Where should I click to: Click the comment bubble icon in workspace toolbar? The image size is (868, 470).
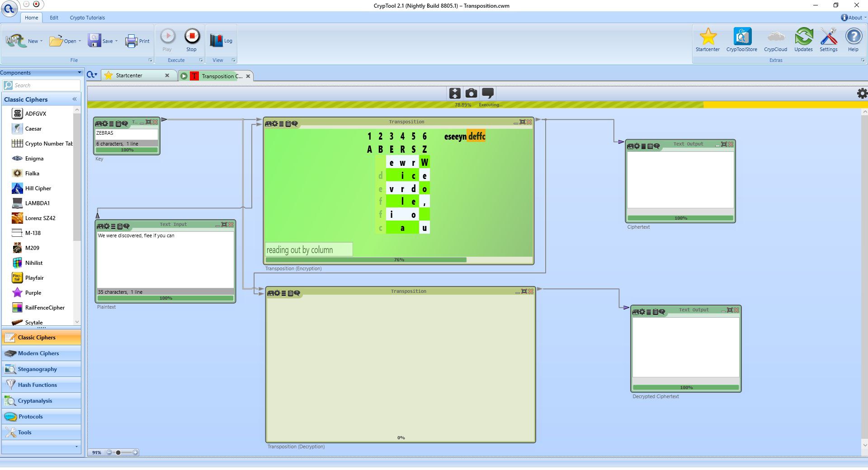click(x=488, y=93)
